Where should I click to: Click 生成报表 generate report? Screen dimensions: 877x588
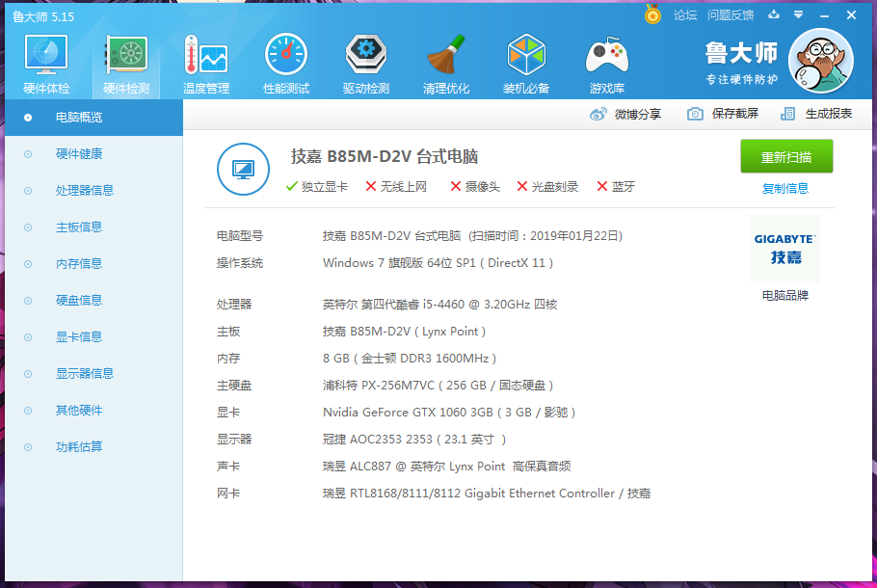click(816, 114)
